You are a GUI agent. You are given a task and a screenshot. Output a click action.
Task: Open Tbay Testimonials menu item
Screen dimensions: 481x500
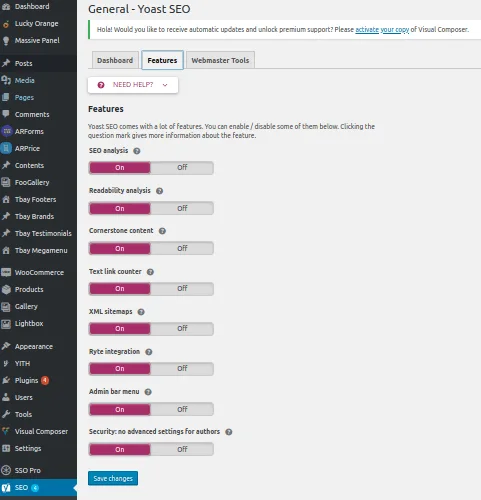[38, 233]
